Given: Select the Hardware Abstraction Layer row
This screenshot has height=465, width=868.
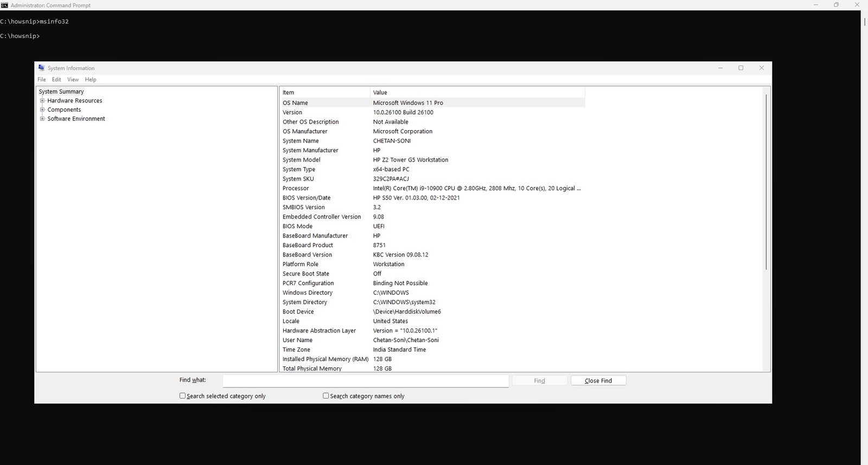Looking at the screenshot, I should pyautogui.click(x=432, y=331).
